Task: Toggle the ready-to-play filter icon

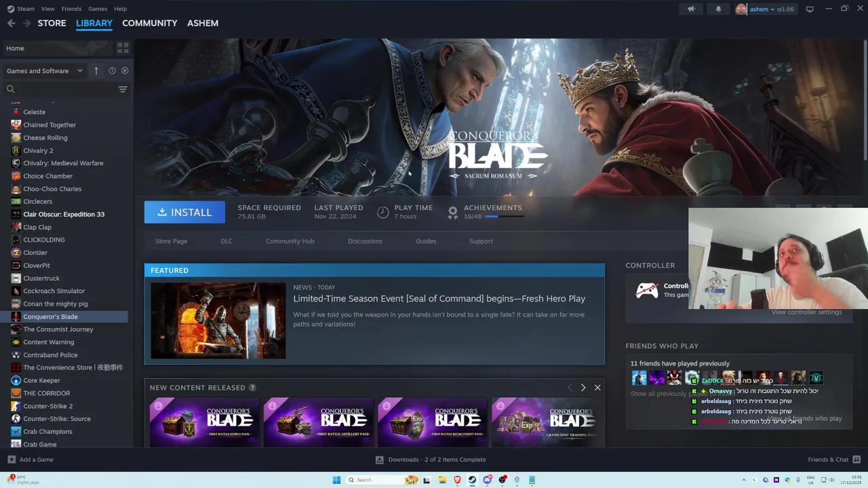Action: 125,70
